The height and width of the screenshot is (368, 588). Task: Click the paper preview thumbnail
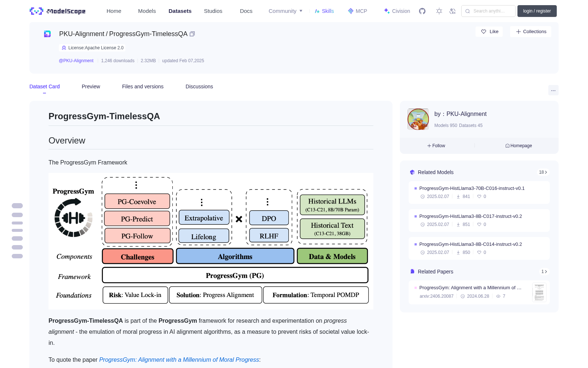point(539,292)
